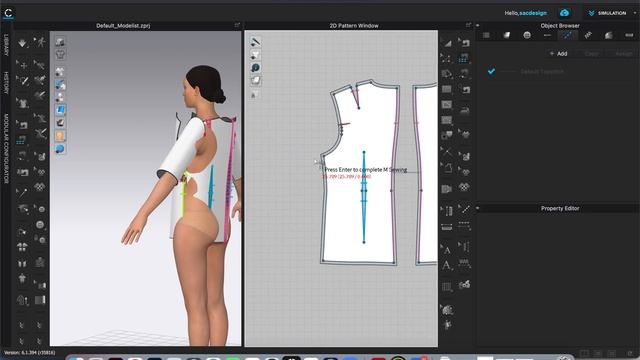Select the Default Topstitch list entry
This screenshot has width=640, height=360.
pos(542,71)
